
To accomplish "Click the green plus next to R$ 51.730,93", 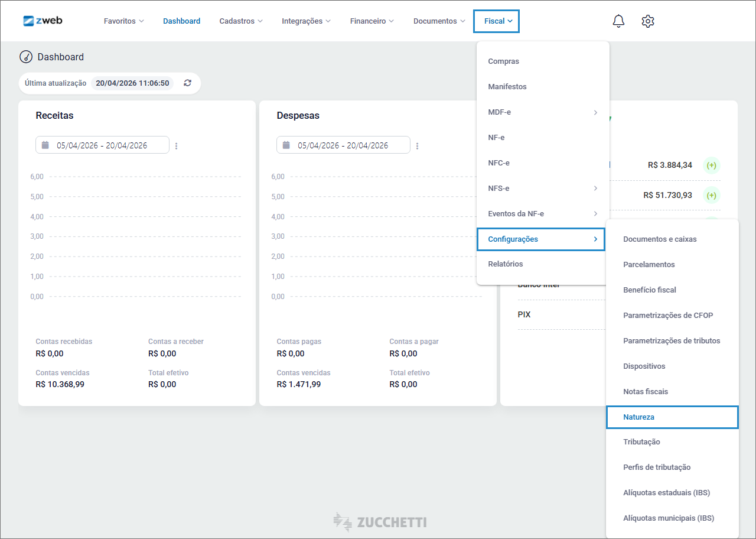I will 712,196.
